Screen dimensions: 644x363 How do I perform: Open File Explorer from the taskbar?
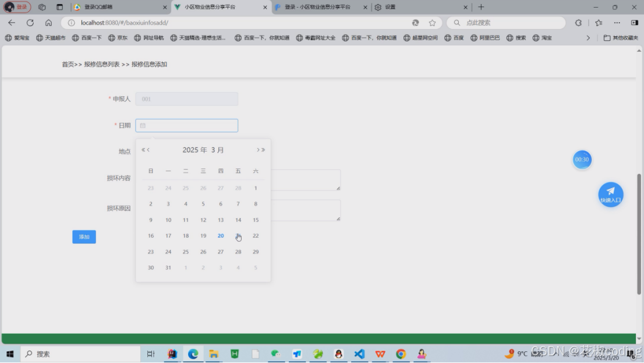click(214, 354)
